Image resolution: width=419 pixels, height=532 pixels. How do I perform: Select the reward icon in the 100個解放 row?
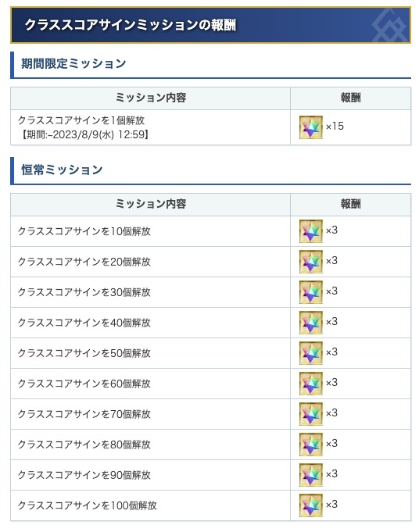click(x=310, y=505)
